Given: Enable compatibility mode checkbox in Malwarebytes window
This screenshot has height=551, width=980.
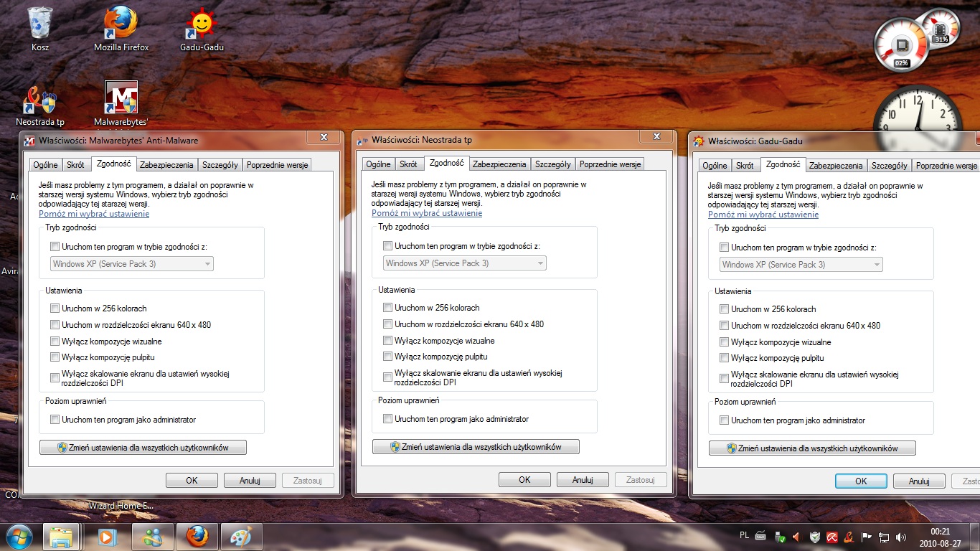Looking at the screenshot, I should (55, 246).
